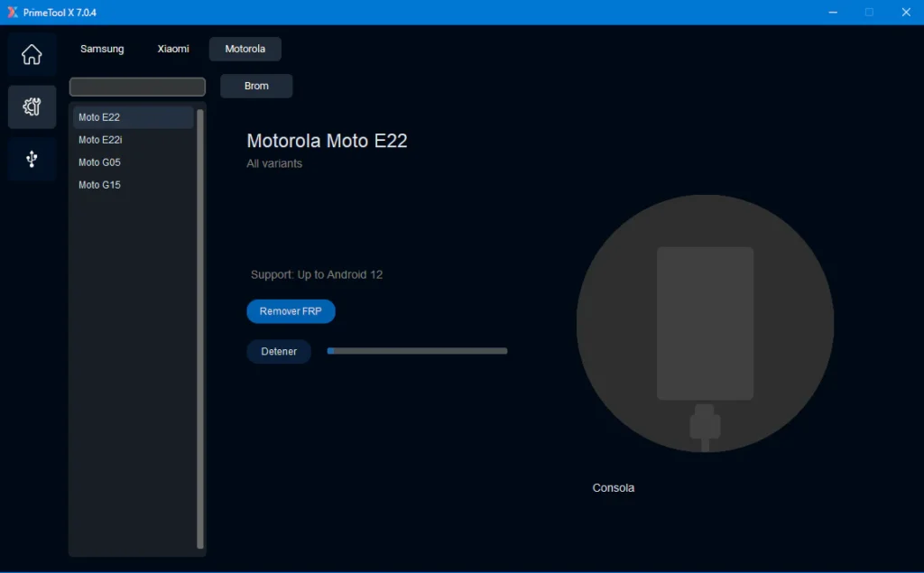Open the gear service tools sidebar icon
Screen dimensions: 924x573
[x=32, y=106]
